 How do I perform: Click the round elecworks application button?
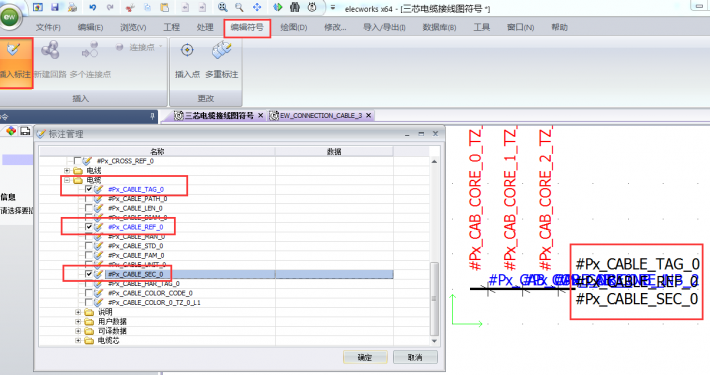click(x=10, y=17)
